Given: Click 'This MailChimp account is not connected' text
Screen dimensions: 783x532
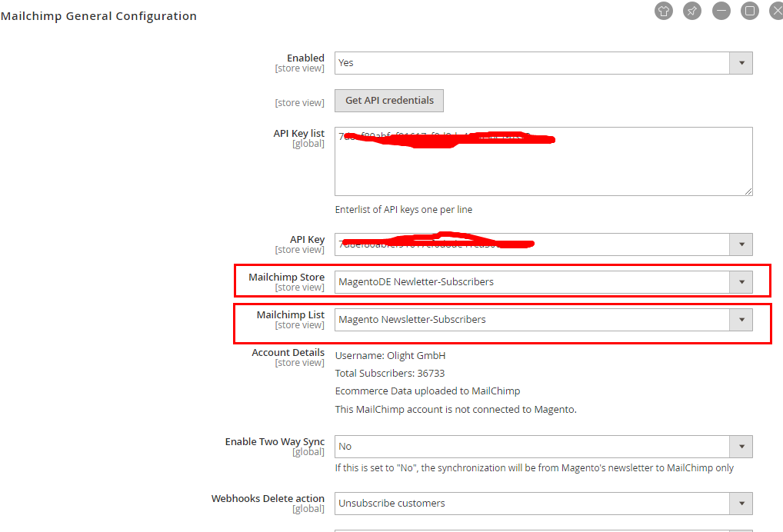Looking at the screenshot, I should (x=455, y=409).
